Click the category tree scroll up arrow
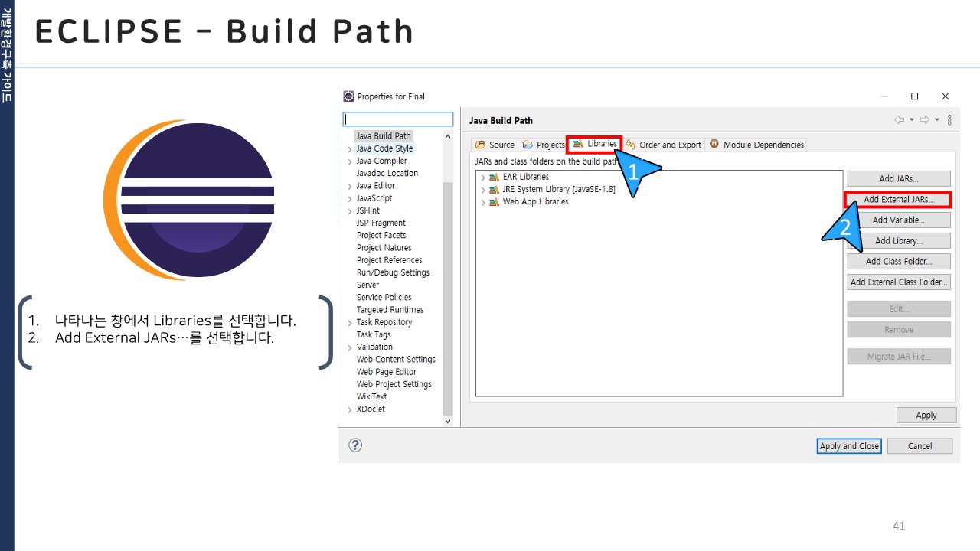980x551 pixels. pos(448,136)
